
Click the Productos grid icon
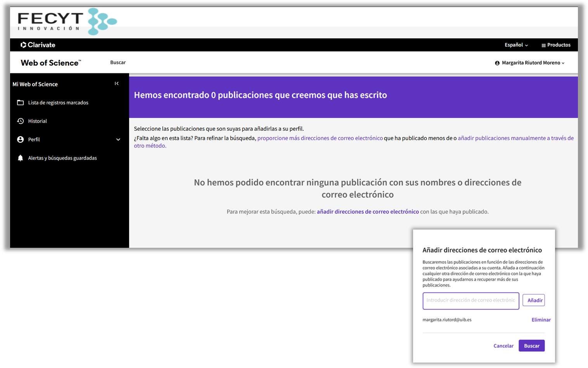543,45
